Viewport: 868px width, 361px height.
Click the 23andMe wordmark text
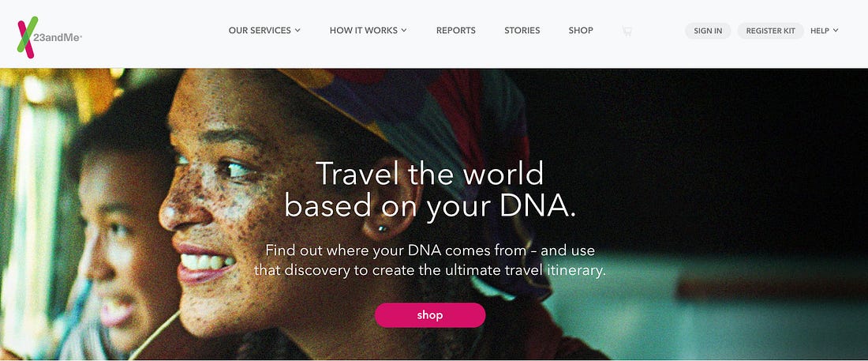coord(58,38)
